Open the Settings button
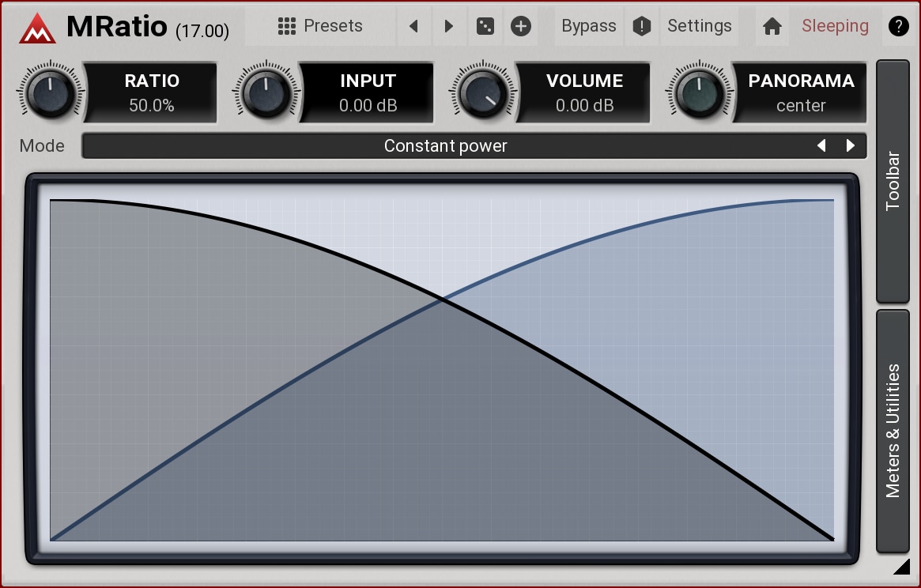The width and height of the screenshot is (921, 588). click(699, 26)
